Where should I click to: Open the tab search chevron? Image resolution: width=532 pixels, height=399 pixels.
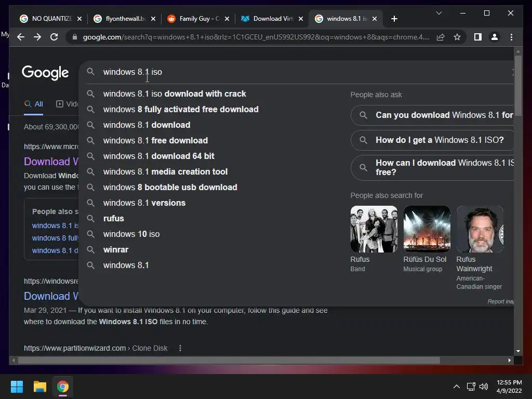438,13
